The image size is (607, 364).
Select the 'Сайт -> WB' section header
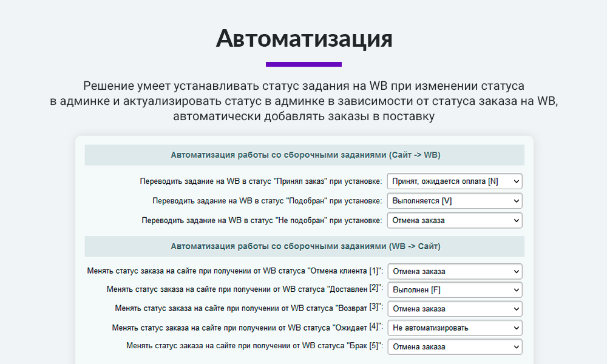303,155
